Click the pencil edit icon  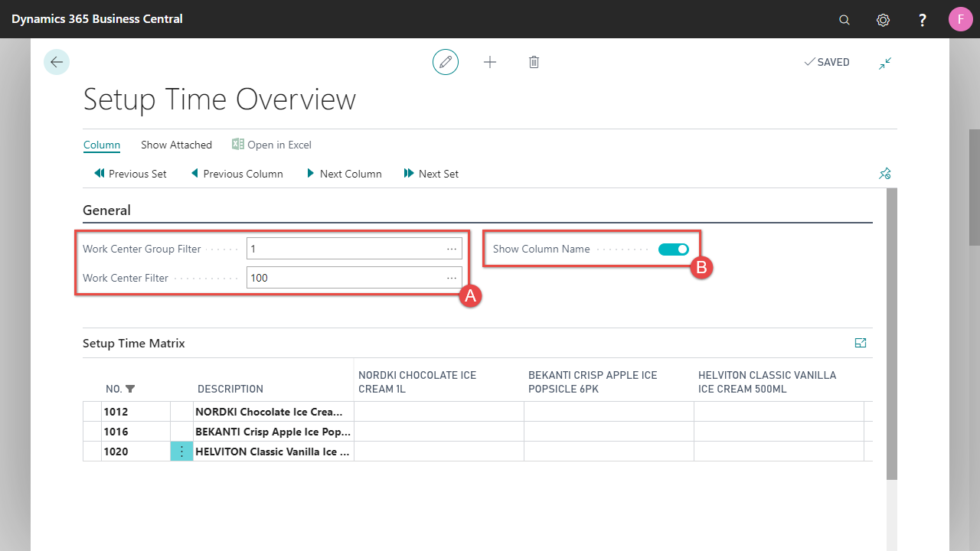[446, 62]
